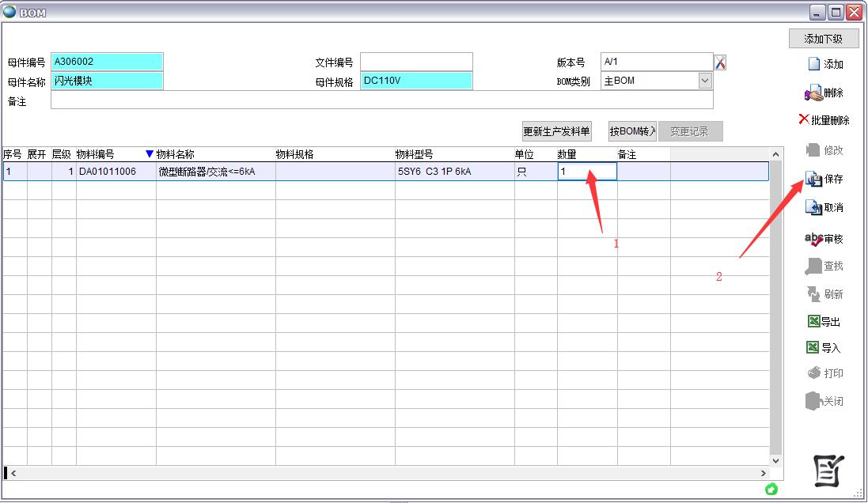868x503 pixels.
Task: Click the 审核 (Audit) icon button
Action: [x=824, y=239]
